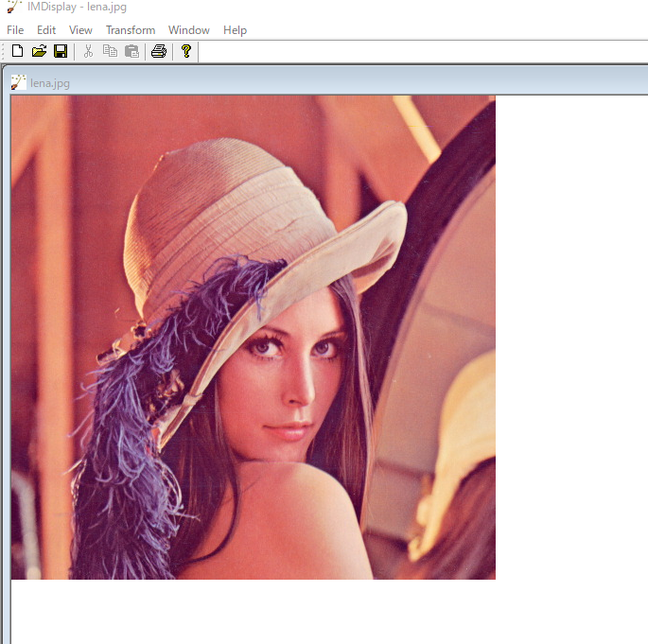The width and height of the screenshot is (648, 644).
Task: Save the image using the floppy disk icon
Action: pyautogui.click(x=61, y=51)
